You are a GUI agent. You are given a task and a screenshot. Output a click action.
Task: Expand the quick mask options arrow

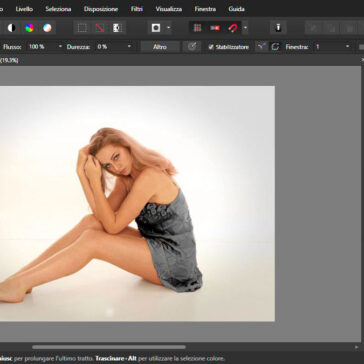[x=169, y=28]
